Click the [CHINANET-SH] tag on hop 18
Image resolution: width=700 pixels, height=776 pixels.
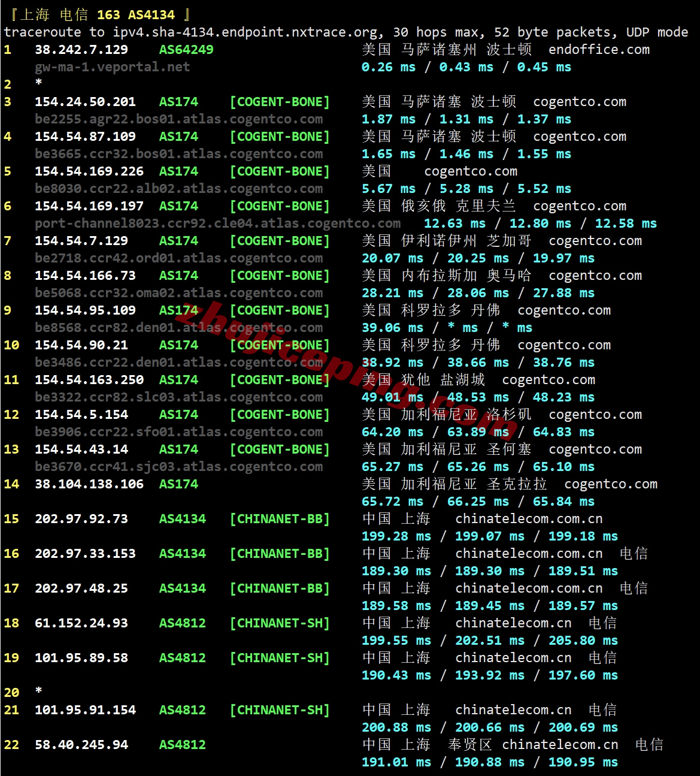280,623
